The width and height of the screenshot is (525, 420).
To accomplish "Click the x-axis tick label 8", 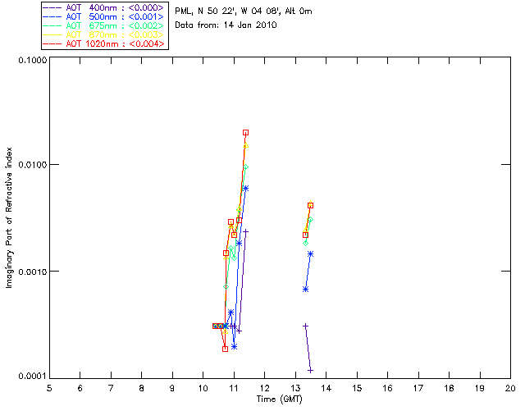I will (142, 388).
